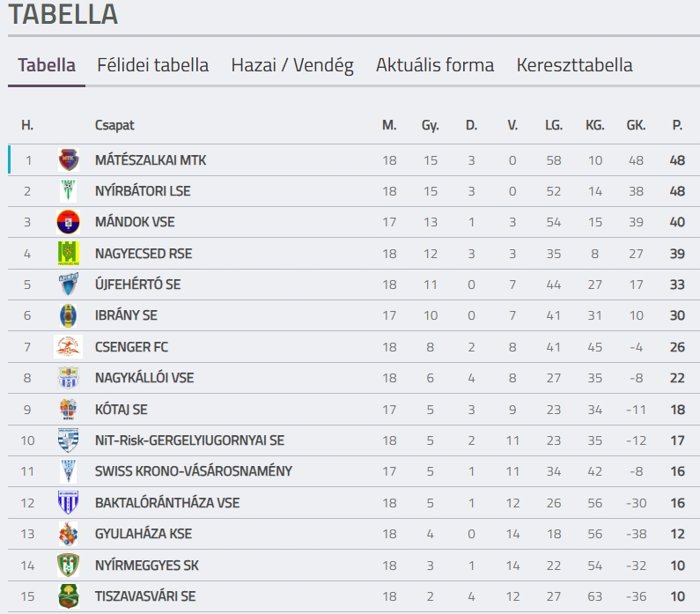Screen dimensions: 700x614
Task: Select the active Tabella tab
Action: [47, 65]
